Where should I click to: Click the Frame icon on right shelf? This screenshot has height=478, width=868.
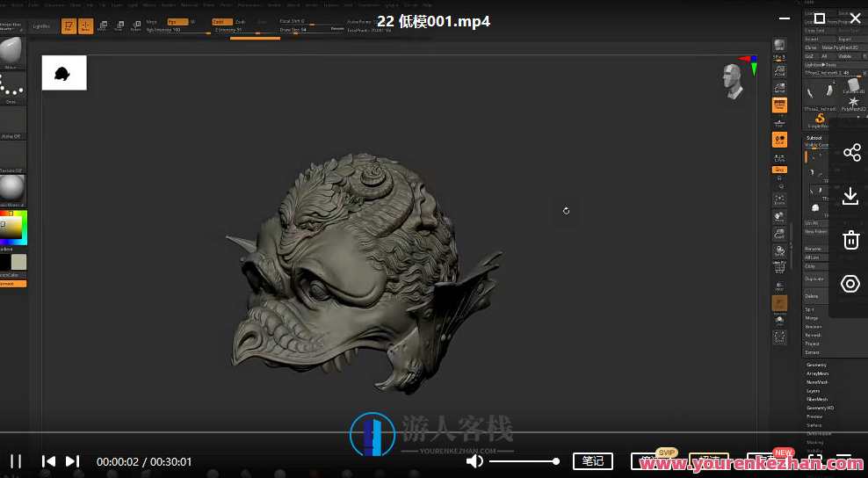[779, 200]
